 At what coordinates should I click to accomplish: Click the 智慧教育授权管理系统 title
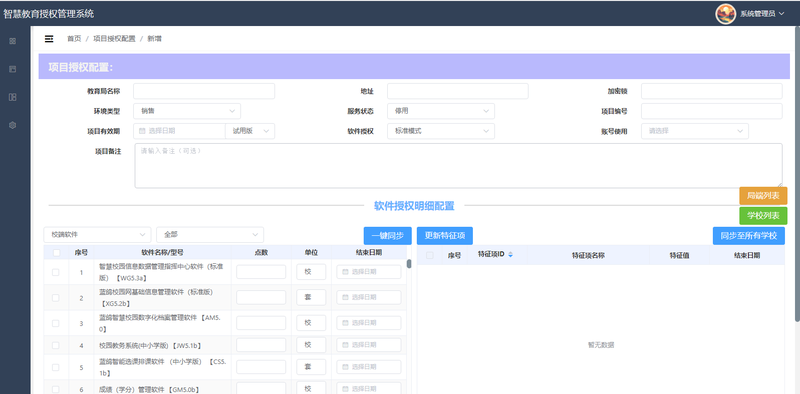[49, 14]
